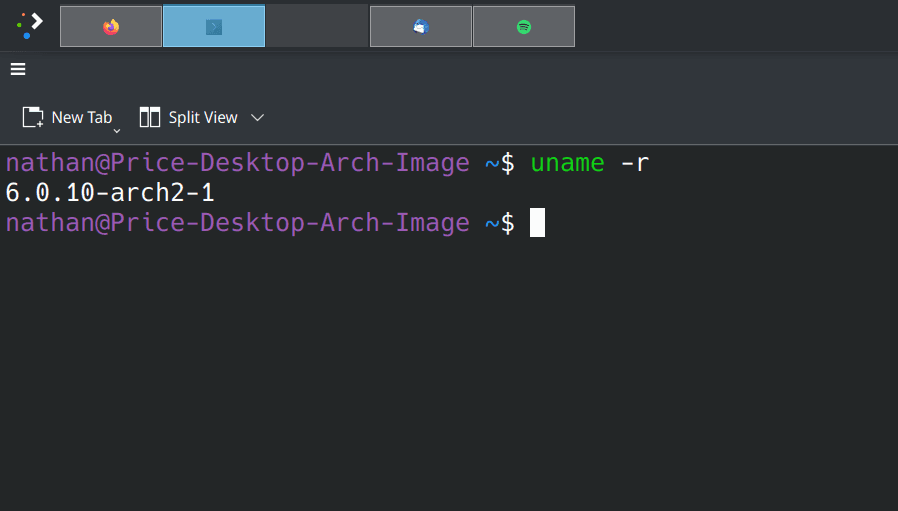
Task: Switch to Thunderbird mail taskbar entry
Action: click(x=421, y=26)
